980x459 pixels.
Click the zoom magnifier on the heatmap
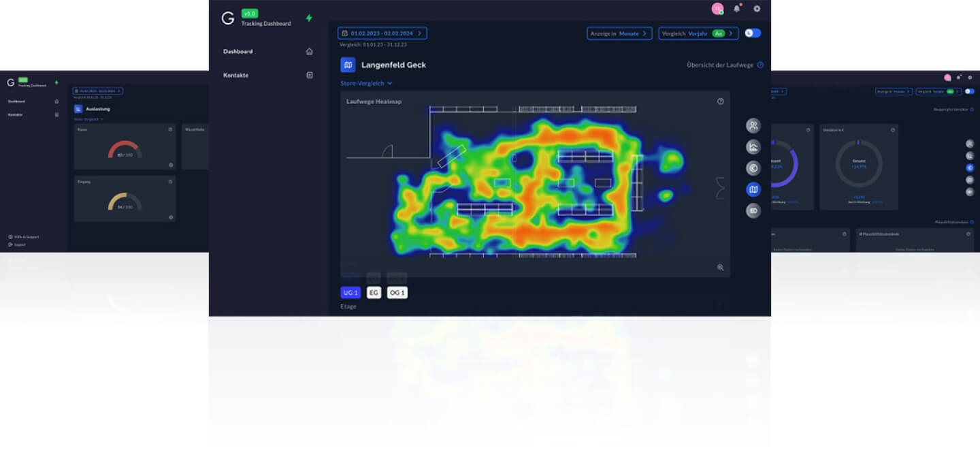(720, 268)
